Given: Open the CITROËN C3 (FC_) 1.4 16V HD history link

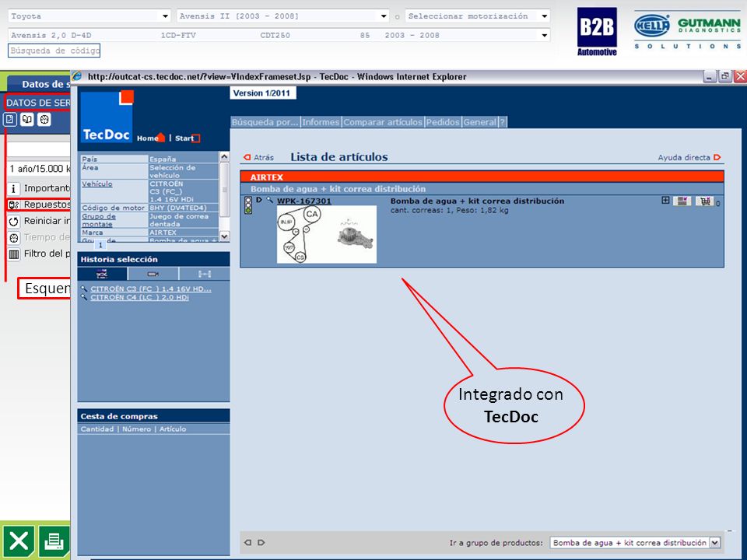Looking at the screenshot, I should tap(151, 289).
